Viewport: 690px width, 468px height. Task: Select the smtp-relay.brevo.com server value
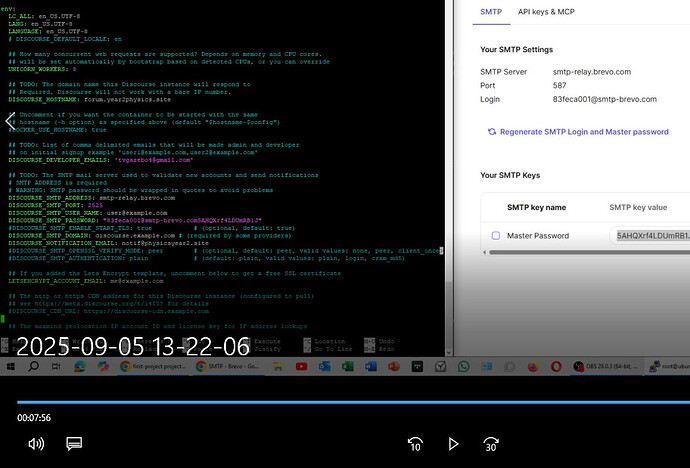pos(591,72)
